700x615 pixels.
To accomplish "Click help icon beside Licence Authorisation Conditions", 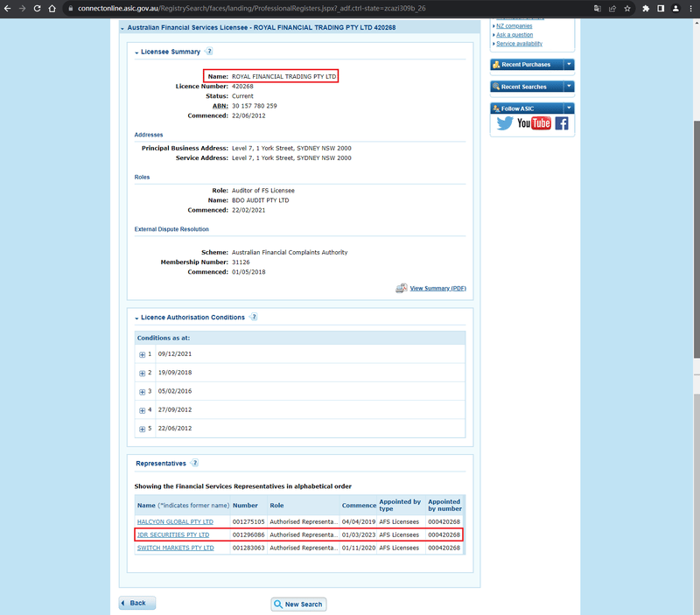I will click(254, 317).
